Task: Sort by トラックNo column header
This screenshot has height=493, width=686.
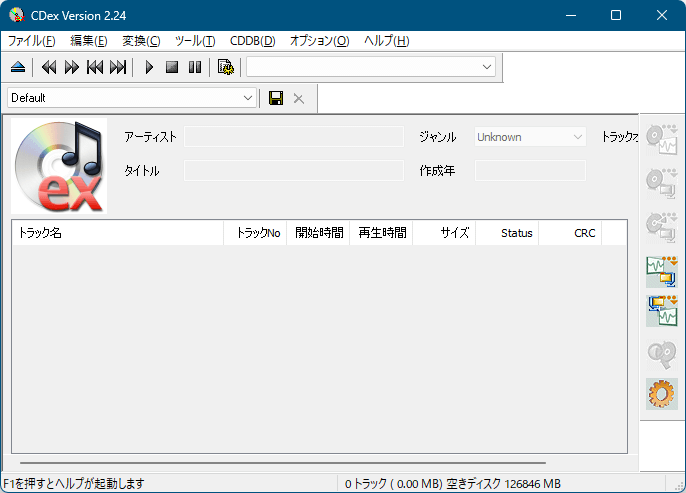Action: click(x=255, y=233)
